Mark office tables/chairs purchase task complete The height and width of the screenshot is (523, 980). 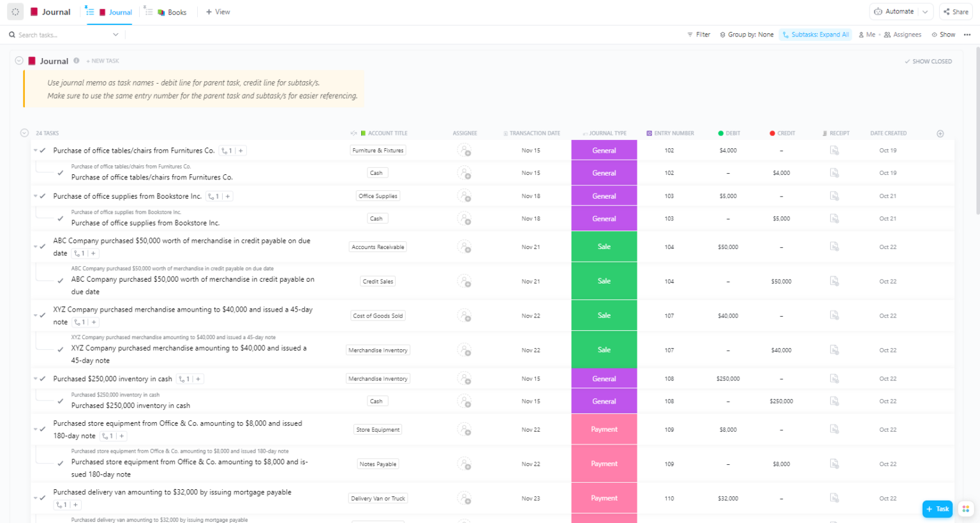[x=43, y=151]
